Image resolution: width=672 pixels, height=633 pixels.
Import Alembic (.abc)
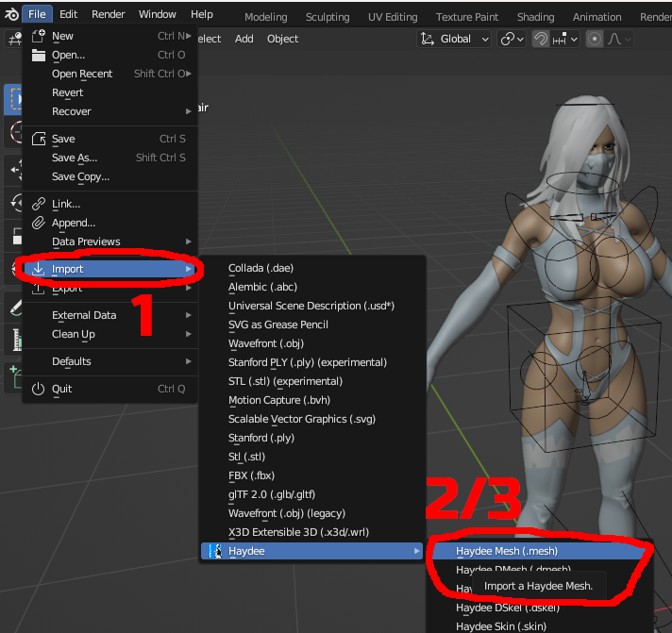click(x=312, y=287)
